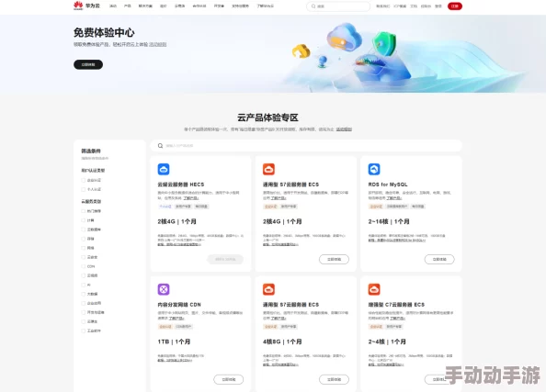Click the RDS for MySQL card title
The height and width of the screenshot is (392, 546).
[388, 185]
